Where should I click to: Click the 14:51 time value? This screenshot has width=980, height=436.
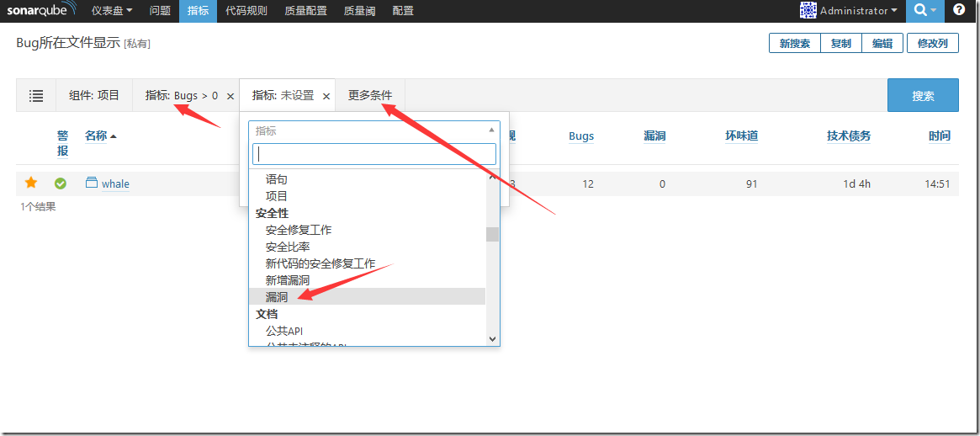pos(937,183)
